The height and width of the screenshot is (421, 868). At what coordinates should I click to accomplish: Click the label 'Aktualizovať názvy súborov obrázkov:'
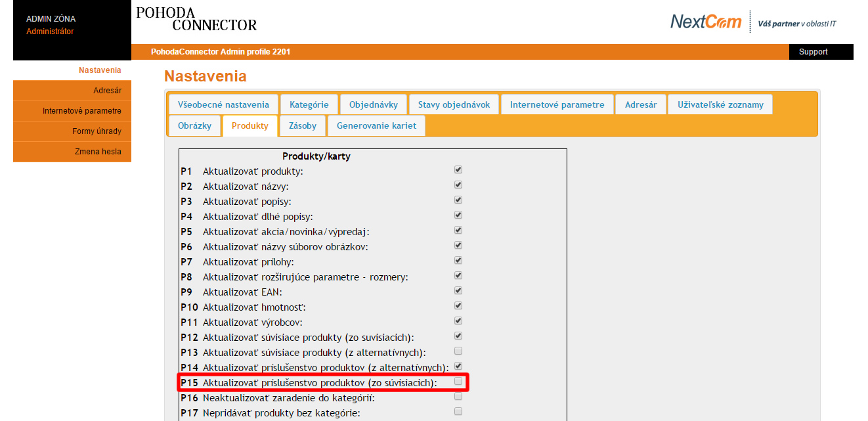(x=286, y=247)
